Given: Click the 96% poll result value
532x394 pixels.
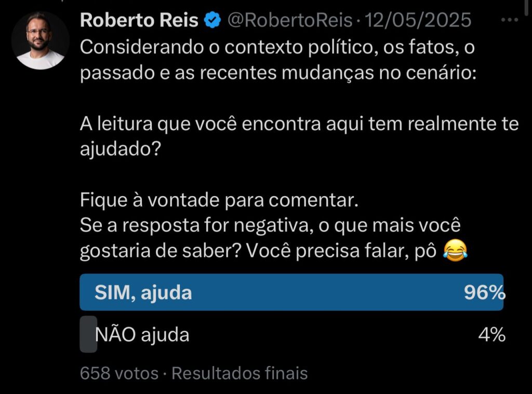Looking at the screenshot, I should tap(484, 293).
